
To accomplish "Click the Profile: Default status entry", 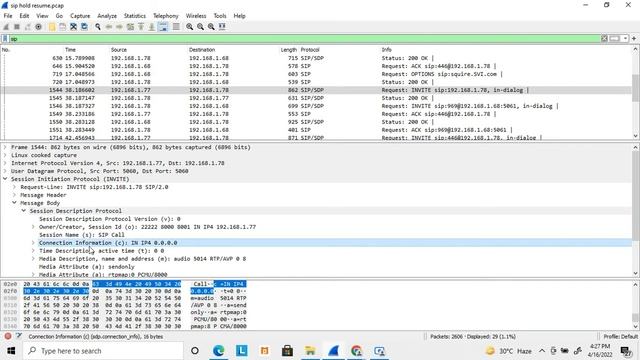I will [620, 336].
